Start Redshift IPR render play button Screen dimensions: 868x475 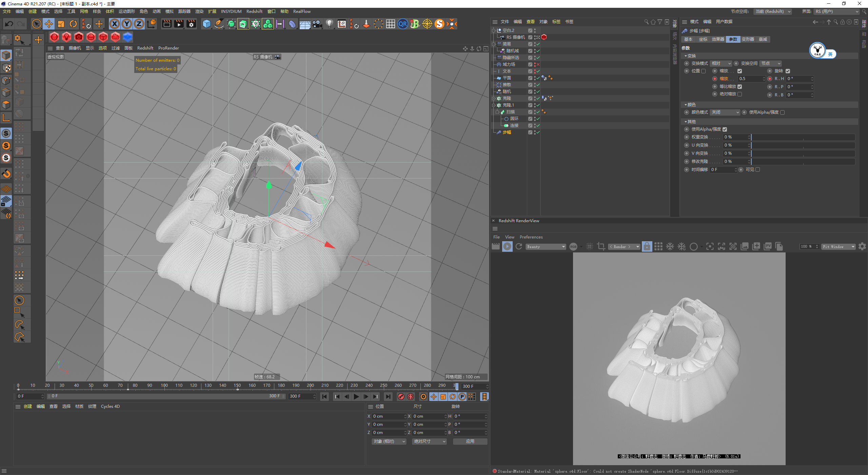[x=507, y=247]
